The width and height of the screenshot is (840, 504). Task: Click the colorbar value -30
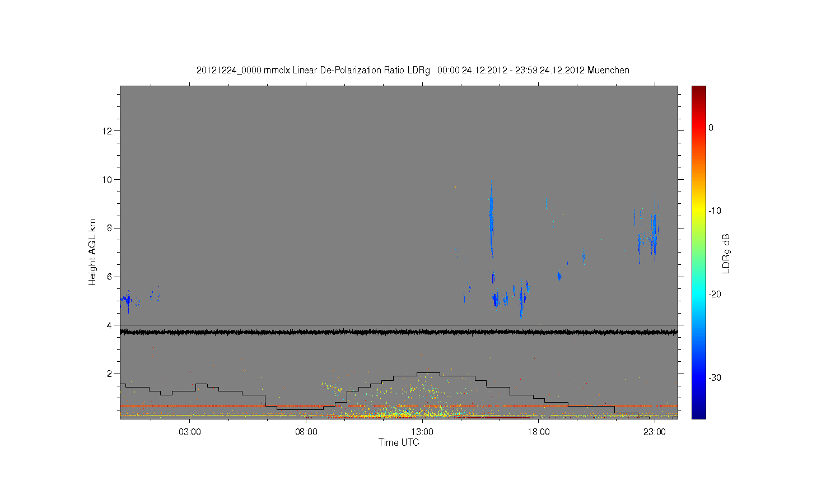[715, 378]
